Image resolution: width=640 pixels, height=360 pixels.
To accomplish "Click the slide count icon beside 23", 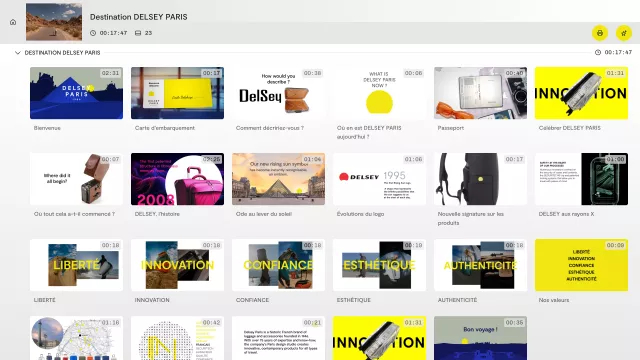I will coord(138,33).
